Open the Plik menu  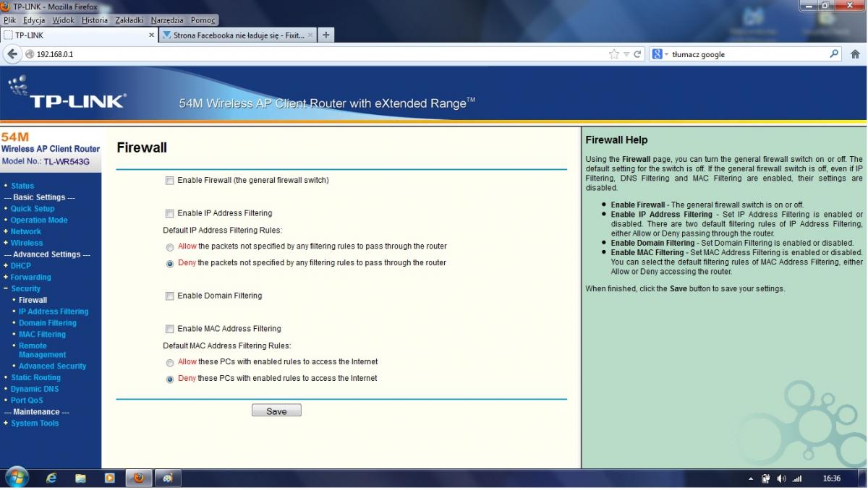[x=9, y=20]
